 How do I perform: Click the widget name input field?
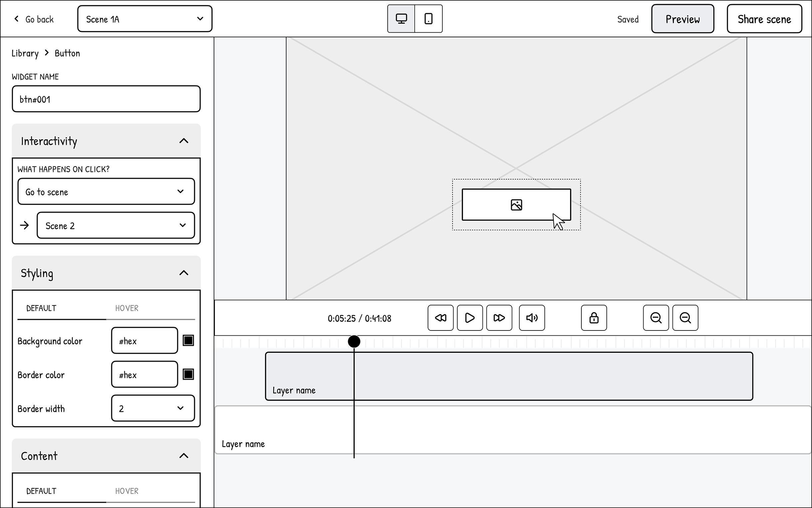point(106,99)
